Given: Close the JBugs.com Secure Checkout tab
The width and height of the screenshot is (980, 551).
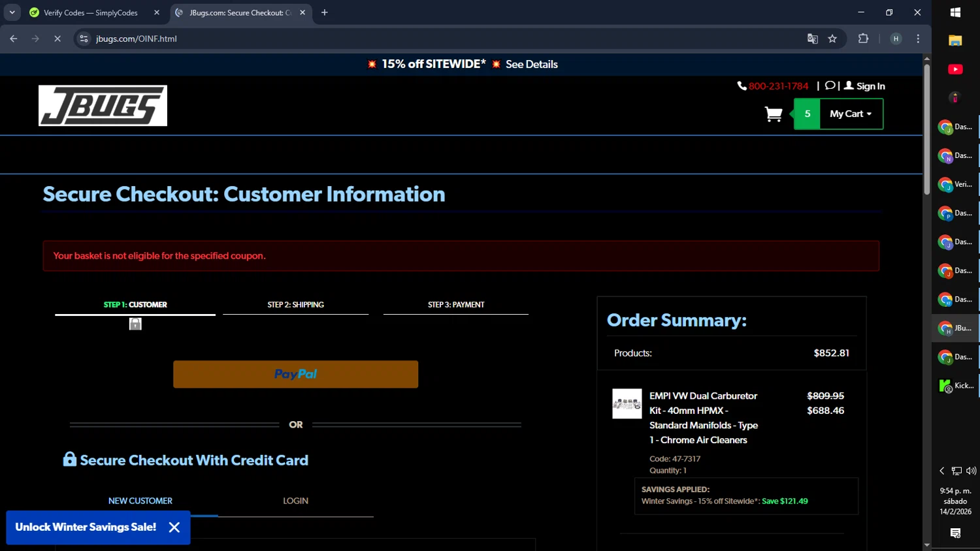Looking at the screenshot, I should pyautogui.click(x=302, y=12).
